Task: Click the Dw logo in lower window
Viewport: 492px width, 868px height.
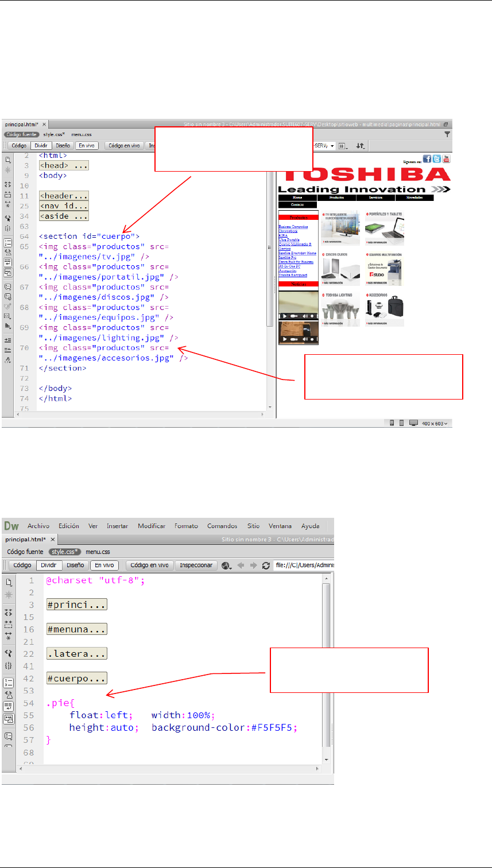Action: pos(11,526)
